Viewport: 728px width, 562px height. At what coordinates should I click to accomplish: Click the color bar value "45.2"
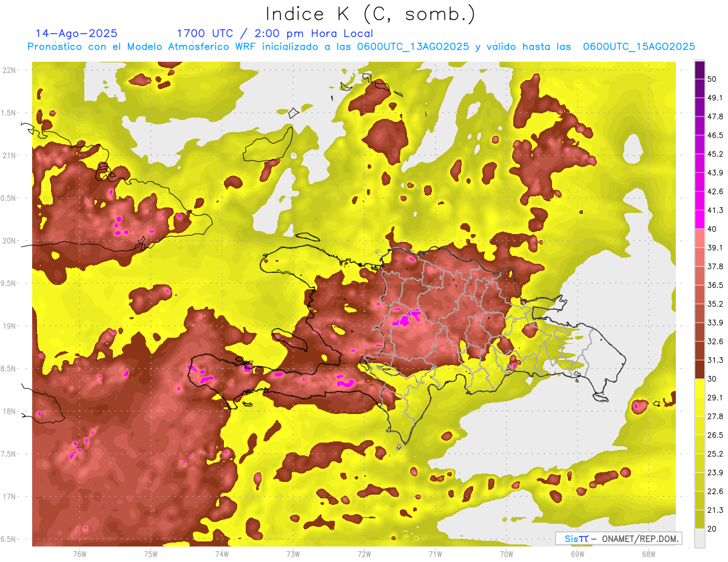(715, 154)
